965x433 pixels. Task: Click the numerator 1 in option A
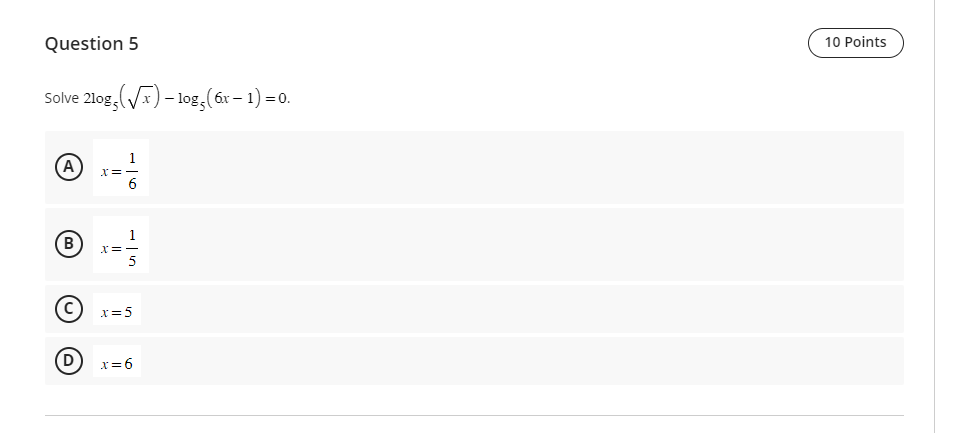(132, 159)
